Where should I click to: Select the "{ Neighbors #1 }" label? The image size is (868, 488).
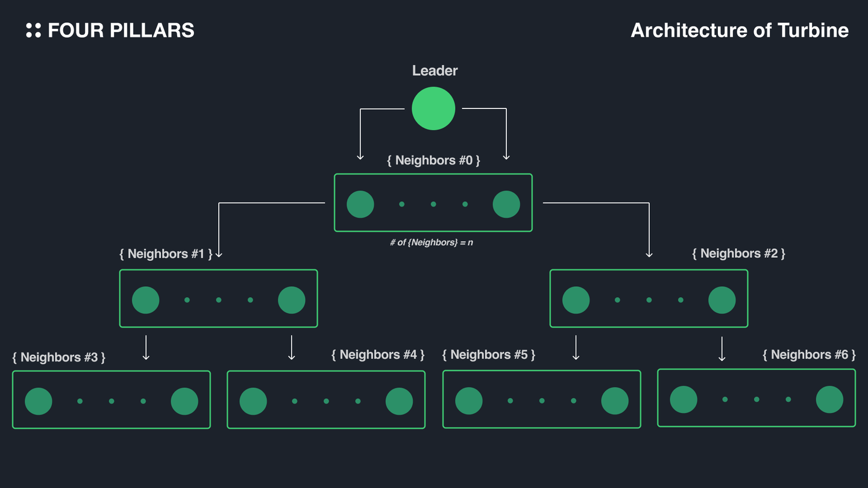pyautogui.click(x=166, y=254)
